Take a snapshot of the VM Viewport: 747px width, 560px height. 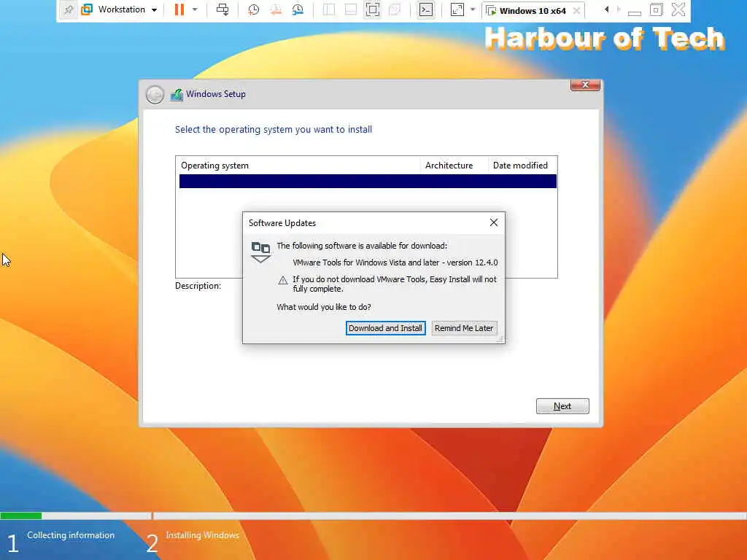coord(253,9)
